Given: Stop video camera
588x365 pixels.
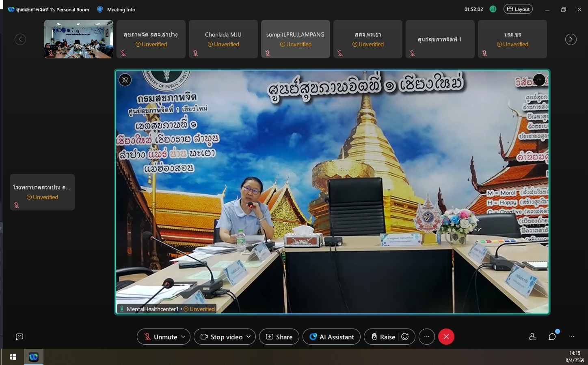Looking at the screenshot, I should coord(222,337).
